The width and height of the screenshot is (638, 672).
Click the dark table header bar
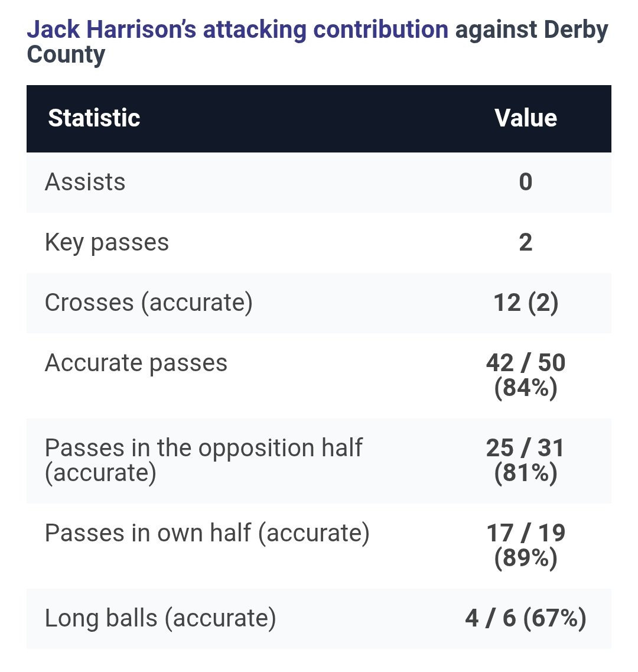[x=319, y=118]
